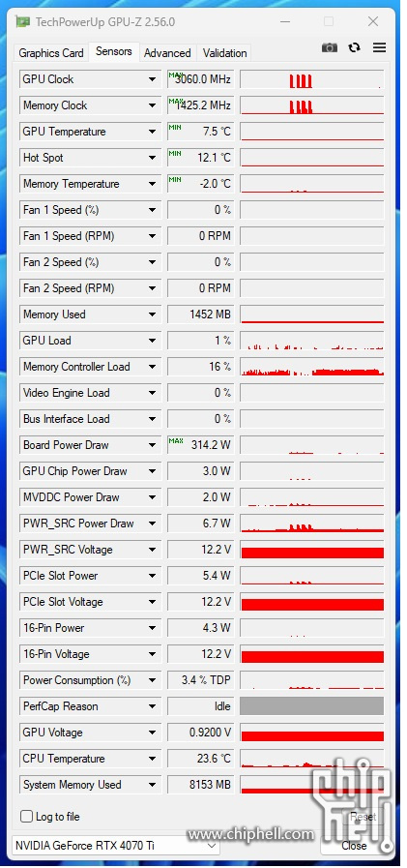Image resolution: width=407 pixels, height=868 pixels.
Task: Open Hot Spot sensor dropdown arrow
Action: tap(152, 158)
